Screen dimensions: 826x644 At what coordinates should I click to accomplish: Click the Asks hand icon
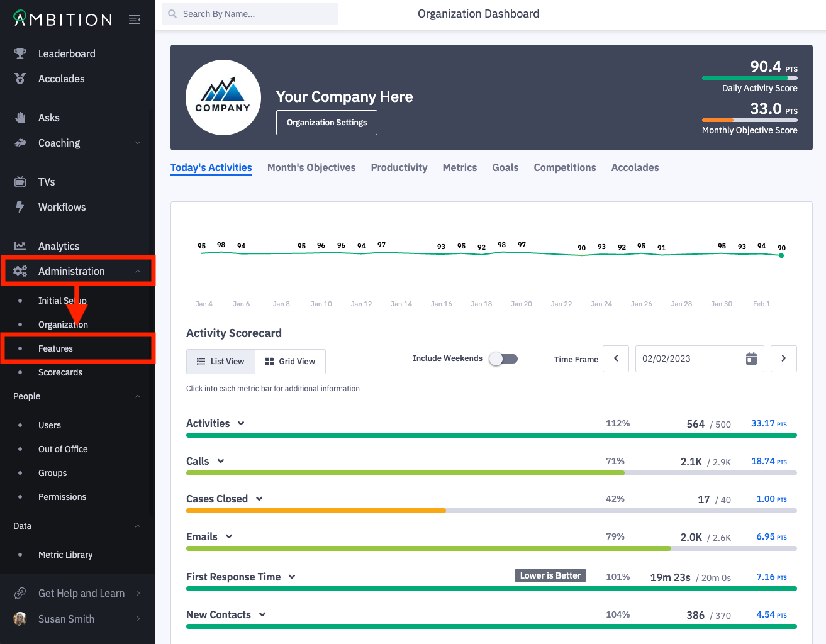pyautogui.click(x=20, y=118)
